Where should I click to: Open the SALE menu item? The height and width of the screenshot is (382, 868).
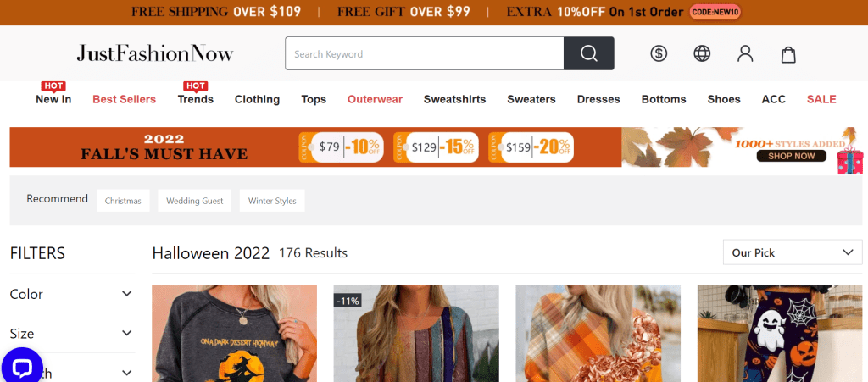821,99
